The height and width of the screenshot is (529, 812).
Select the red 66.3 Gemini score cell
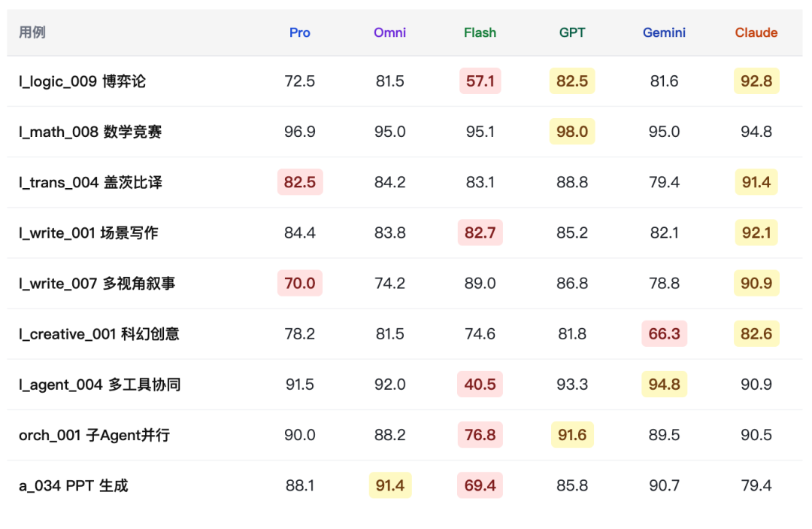click(664, 333)
